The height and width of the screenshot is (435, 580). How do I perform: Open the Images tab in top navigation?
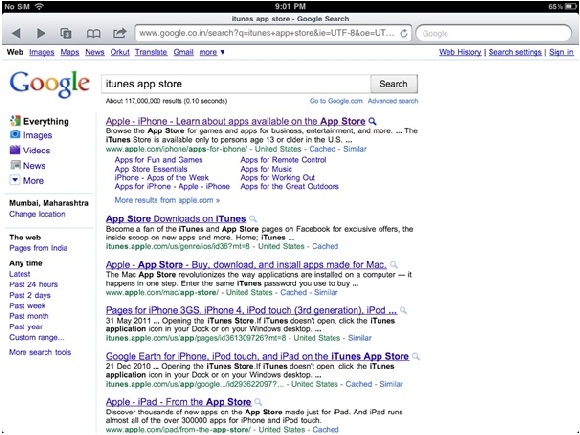click(x=41, y=52)
